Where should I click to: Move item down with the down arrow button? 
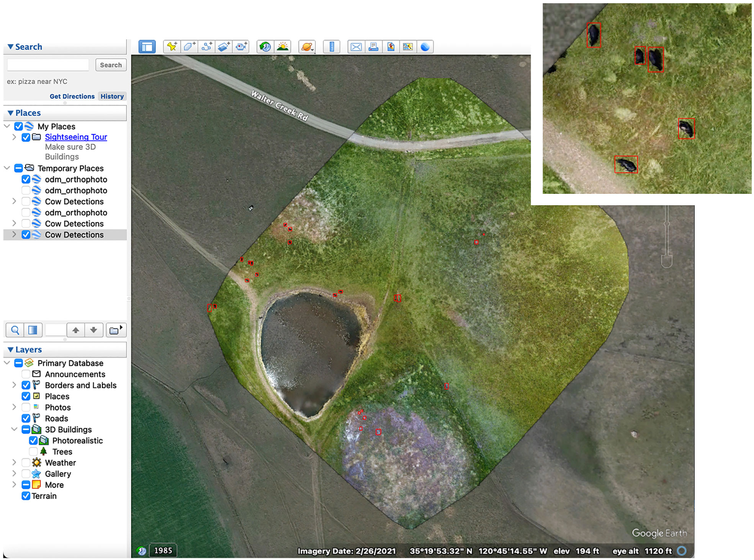click(x=94, y=330)
